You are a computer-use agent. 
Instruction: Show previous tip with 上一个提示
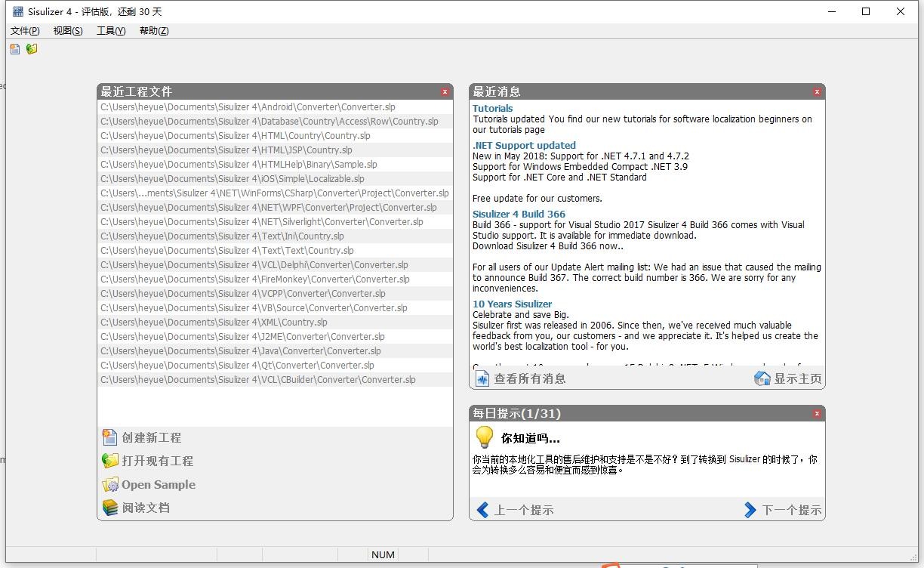coord(524,510)
